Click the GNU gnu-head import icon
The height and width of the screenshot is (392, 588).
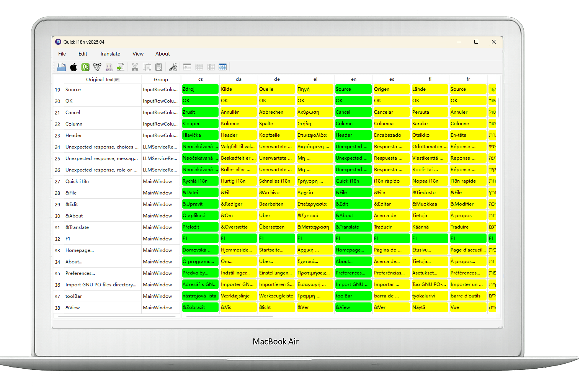[x=97, y=67]
